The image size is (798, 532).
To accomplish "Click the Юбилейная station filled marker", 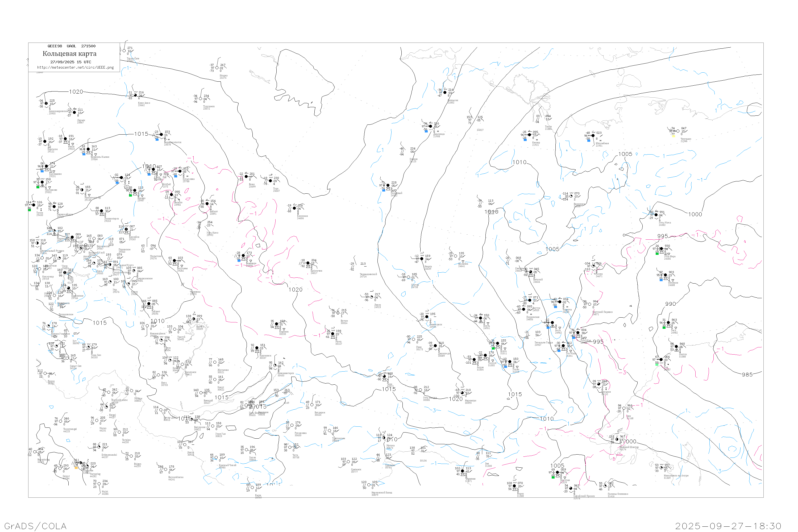I will tap(593, 136).
